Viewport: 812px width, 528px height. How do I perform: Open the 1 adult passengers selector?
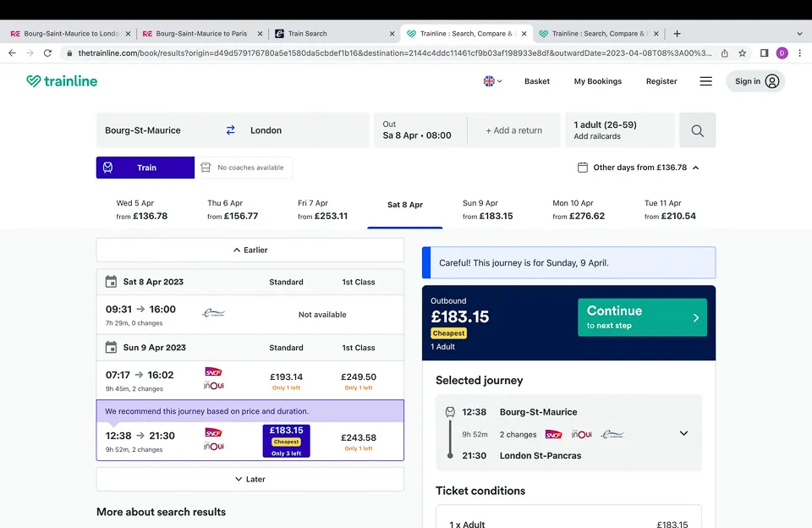coord(620,130)
